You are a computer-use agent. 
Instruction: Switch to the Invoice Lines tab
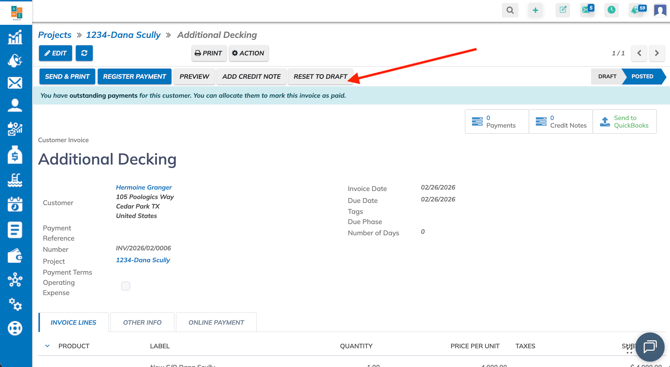point(73,323)
